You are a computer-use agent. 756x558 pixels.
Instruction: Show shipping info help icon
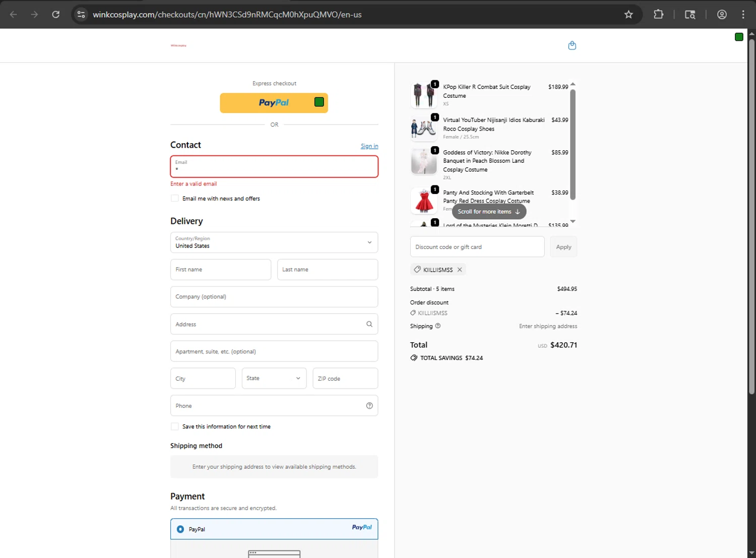pos(438,326)
